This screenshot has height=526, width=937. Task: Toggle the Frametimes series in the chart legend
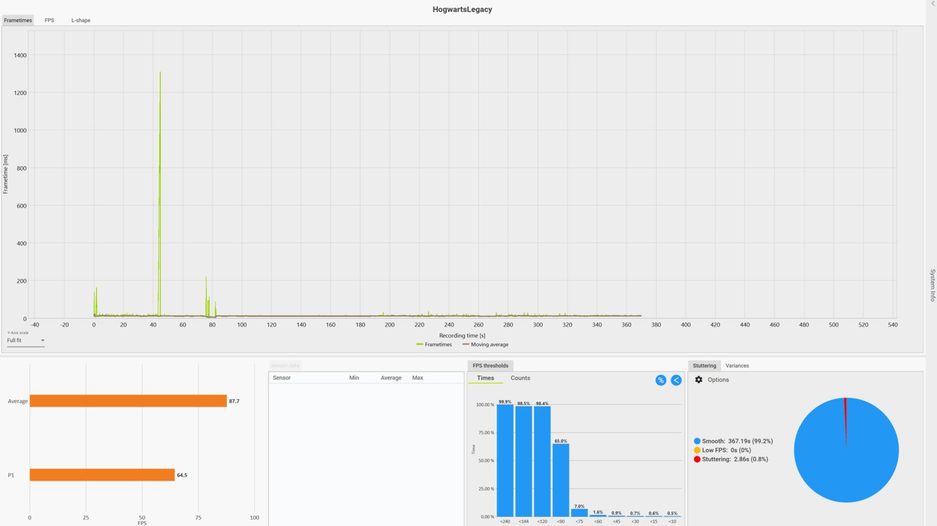434,345
